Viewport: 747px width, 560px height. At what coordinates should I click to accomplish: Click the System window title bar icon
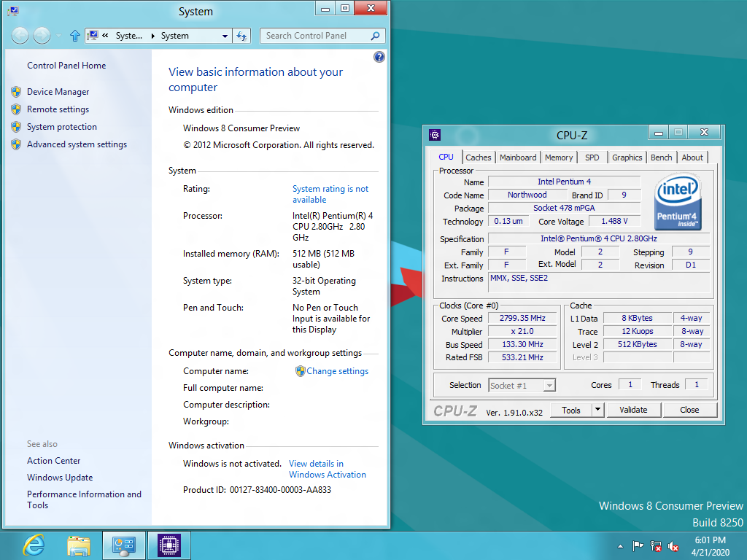click(13, 11)
